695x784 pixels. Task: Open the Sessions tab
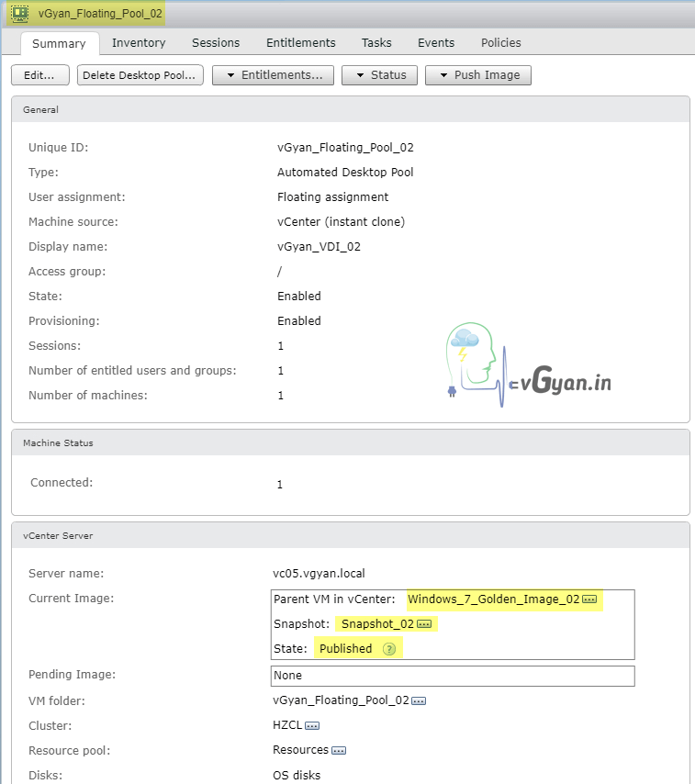216,42
